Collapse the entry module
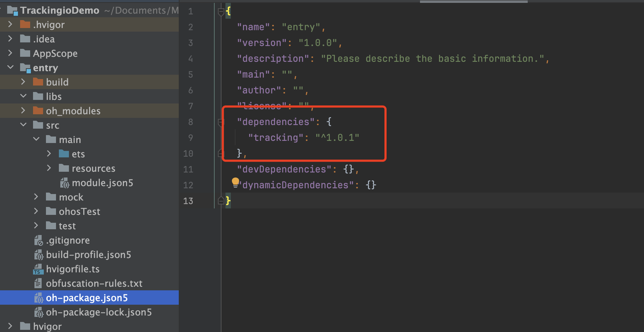The image size is (644, 332). point(10,67)
